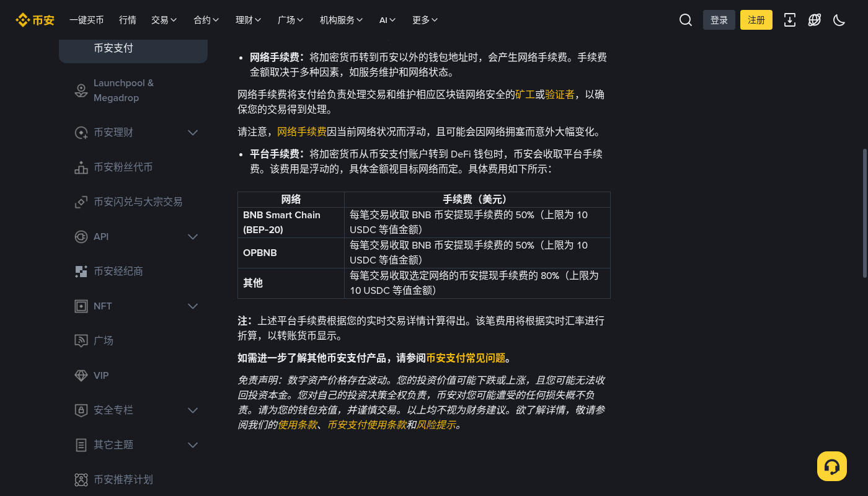The height and width of the screenshot is (496, 868).
Task: Click the page vertical scrollbar thumb
Action: [866, 212]
